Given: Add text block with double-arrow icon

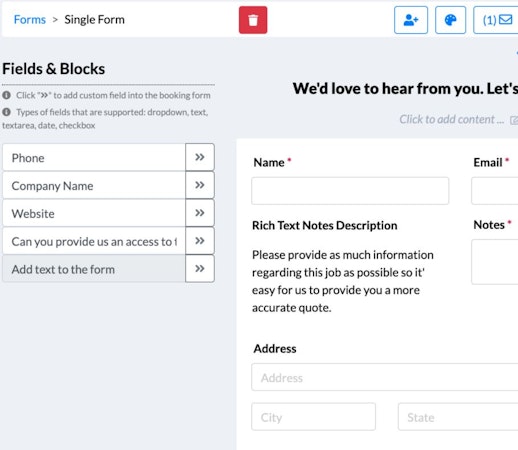Looking at the screenshot, I should point(200,268).
